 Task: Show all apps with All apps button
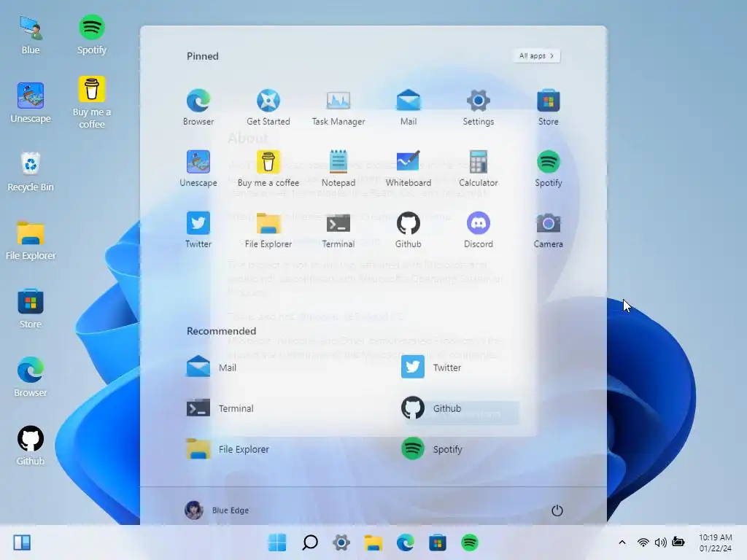click(536, 55)
